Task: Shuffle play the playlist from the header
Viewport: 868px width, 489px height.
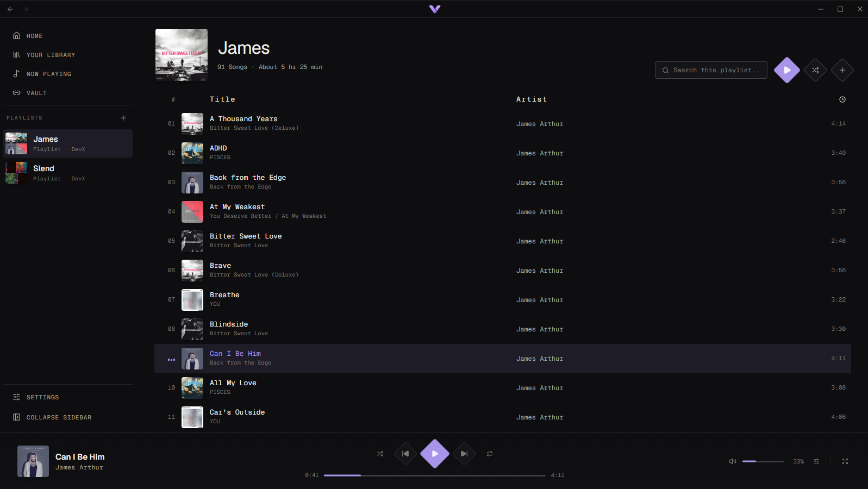Action: 815,70
